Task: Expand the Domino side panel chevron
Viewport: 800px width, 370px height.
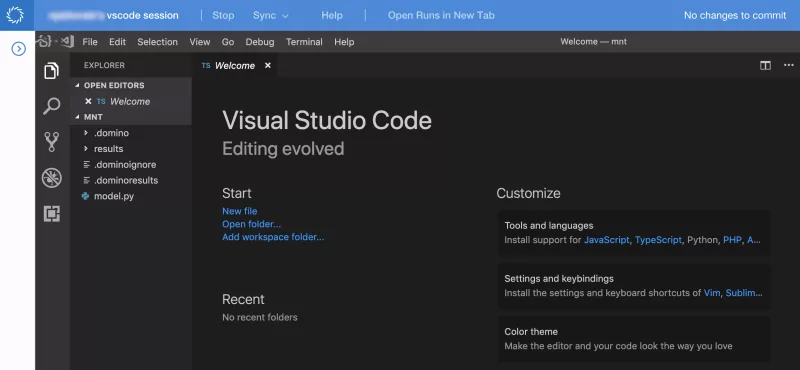Action: pyautogui.click(x=18, y=48)
